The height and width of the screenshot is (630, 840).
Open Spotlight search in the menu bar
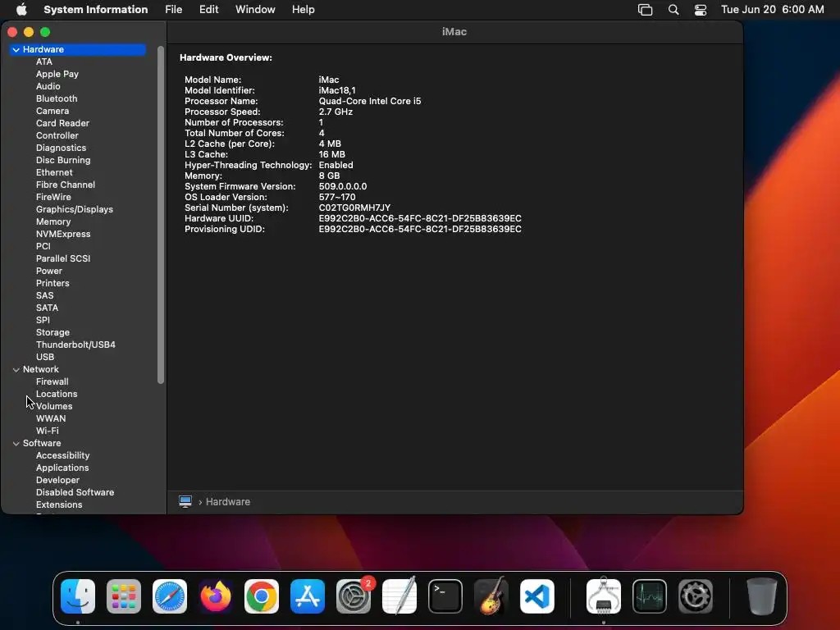pyautogui.click(x=673, y=10)
